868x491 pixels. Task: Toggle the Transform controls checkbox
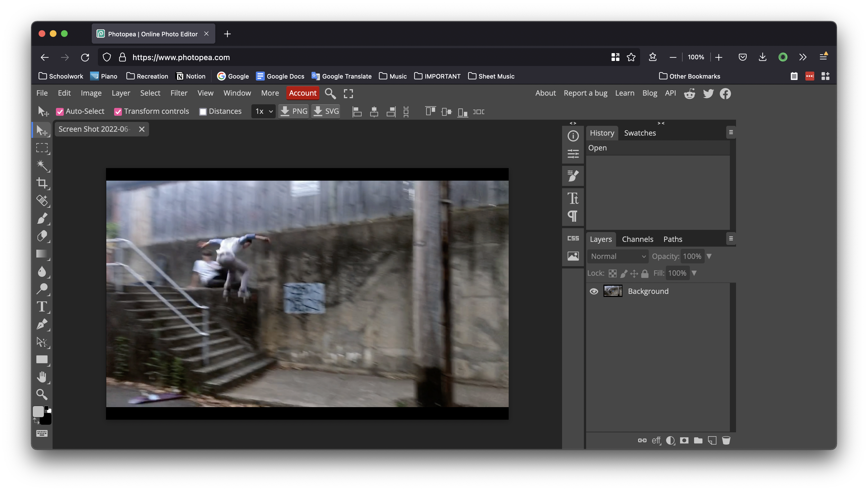click(118, 112)
